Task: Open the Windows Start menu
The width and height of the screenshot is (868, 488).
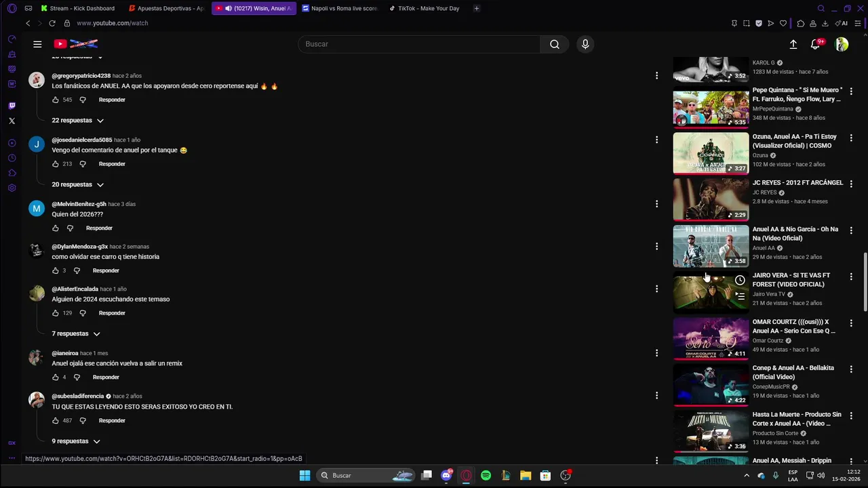Action: click(305, 476)
